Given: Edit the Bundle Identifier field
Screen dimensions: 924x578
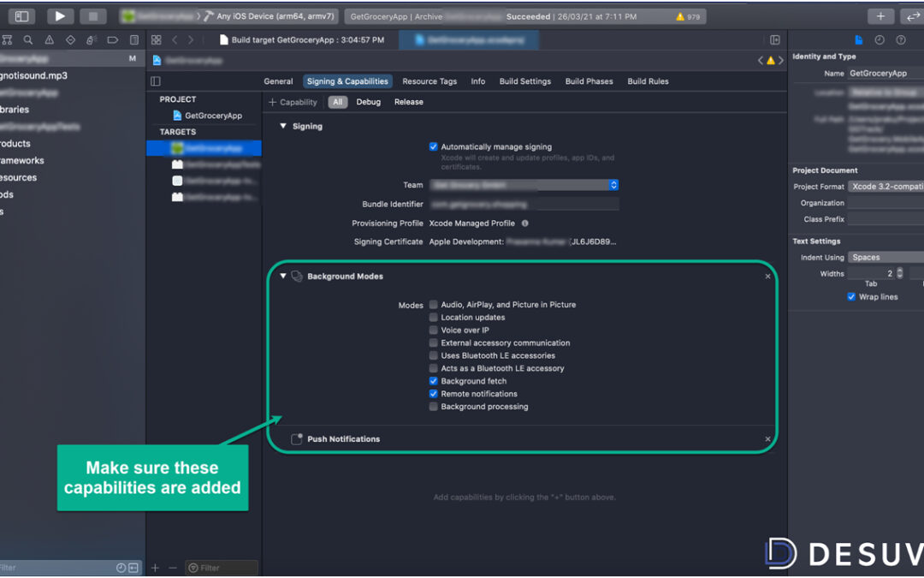Looking at the screenshot, I should 524,204.
